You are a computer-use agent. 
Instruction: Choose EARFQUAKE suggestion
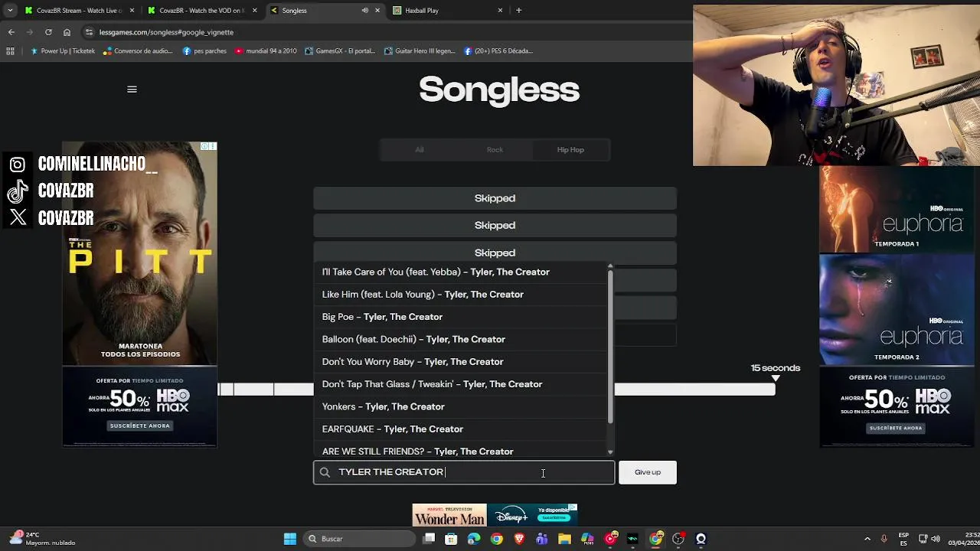pos(460,429)
